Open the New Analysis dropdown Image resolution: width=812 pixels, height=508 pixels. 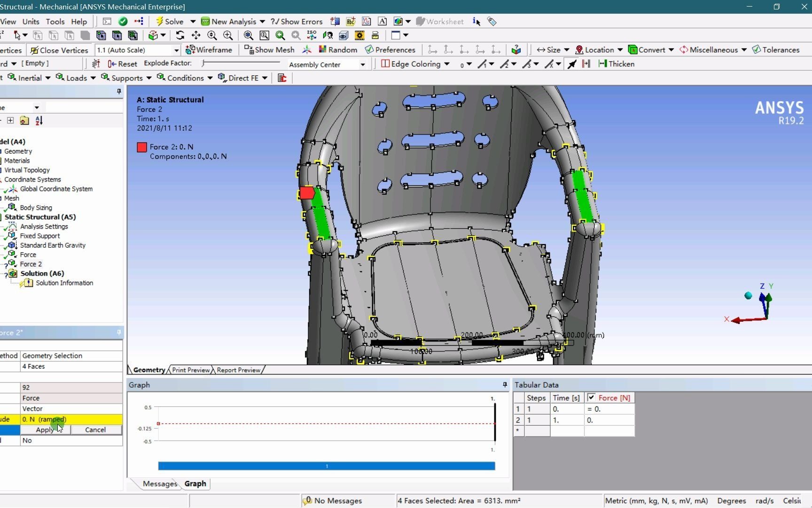[x=262, y=21]
